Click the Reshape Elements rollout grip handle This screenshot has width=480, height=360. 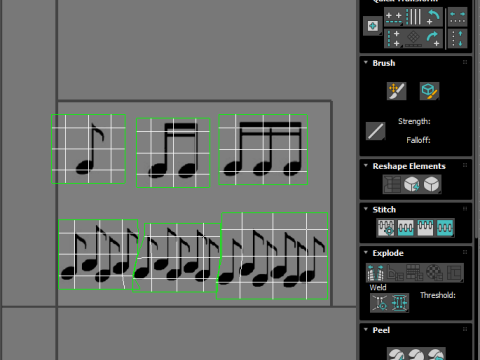[x=465, y=165]
